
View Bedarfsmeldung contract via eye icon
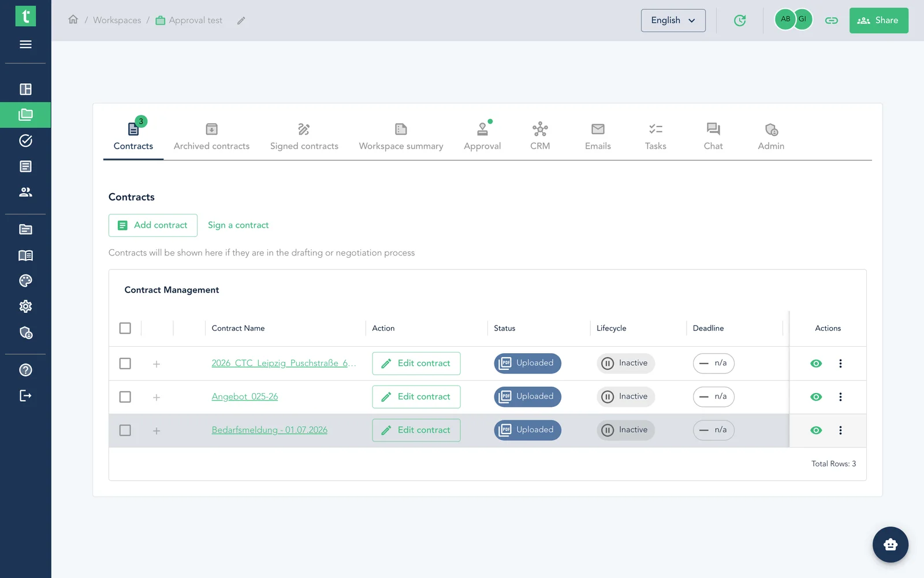[816, 431]
